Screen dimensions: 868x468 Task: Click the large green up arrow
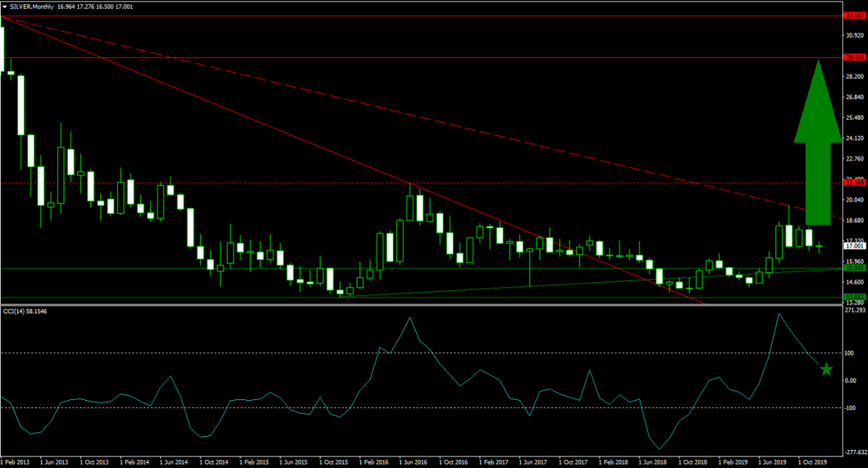click(817, 145)
